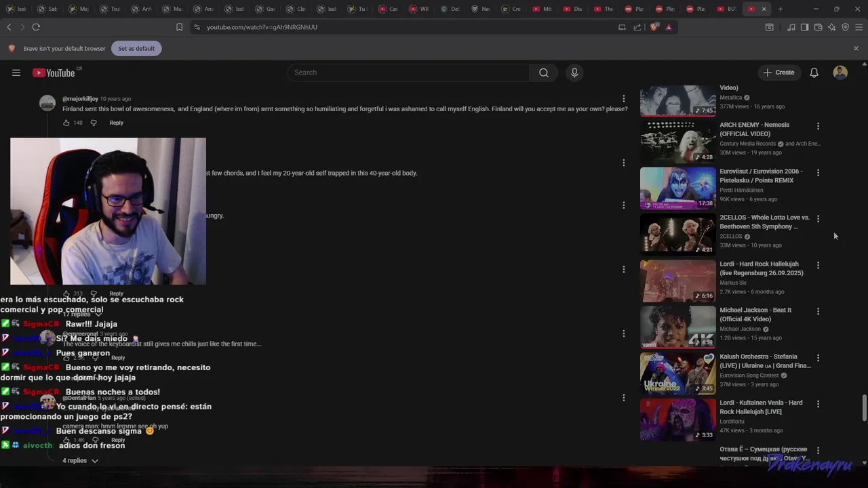Open Leo AI sparkle icon
868x488 pixels.
click(x=831, y=27)
